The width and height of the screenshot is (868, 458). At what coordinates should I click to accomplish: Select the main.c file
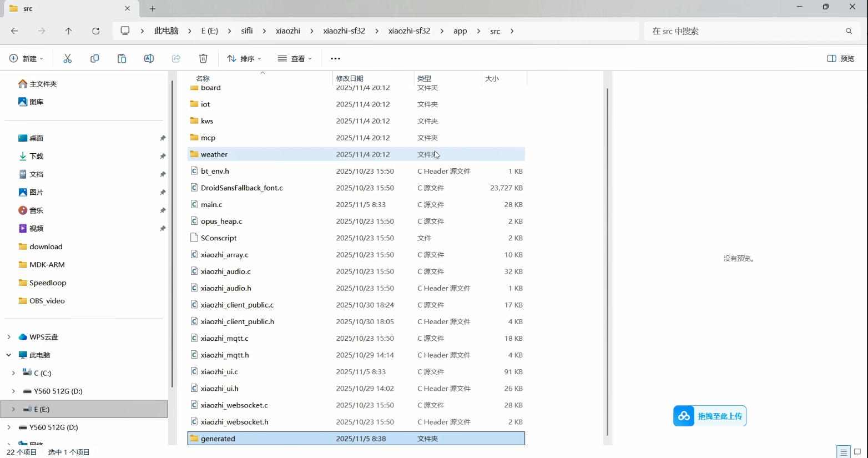coord(211,205)
